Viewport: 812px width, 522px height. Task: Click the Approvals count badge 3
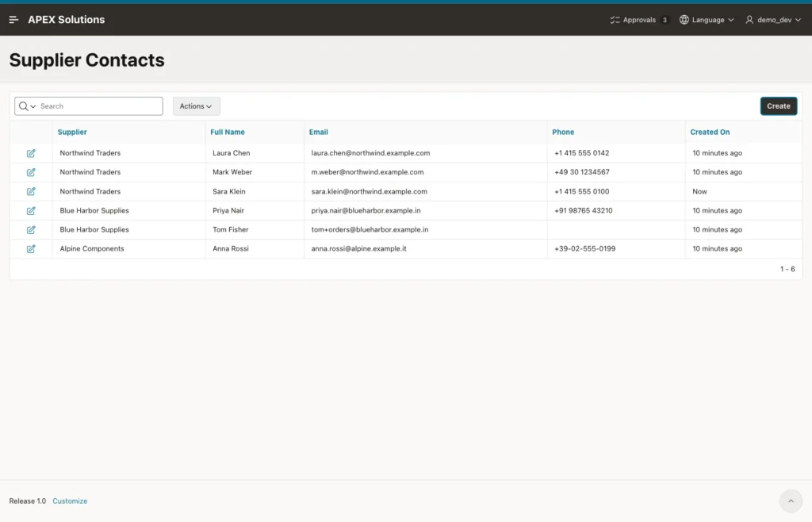665,20
